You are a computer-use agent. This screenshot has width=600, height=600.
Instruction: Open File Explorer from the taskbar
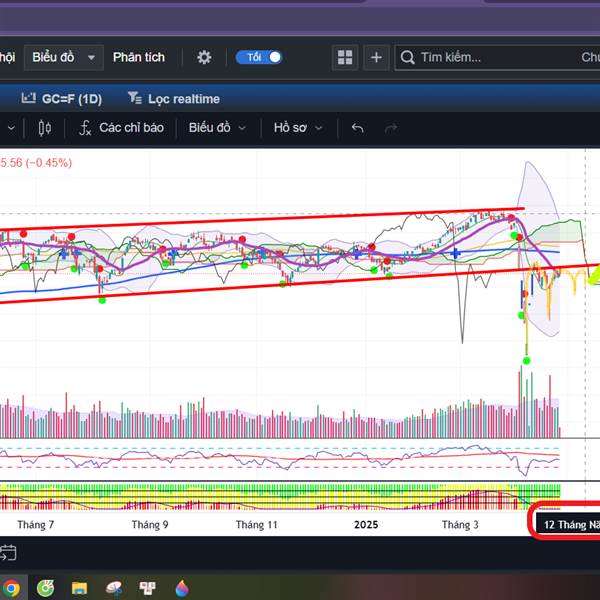79,588
